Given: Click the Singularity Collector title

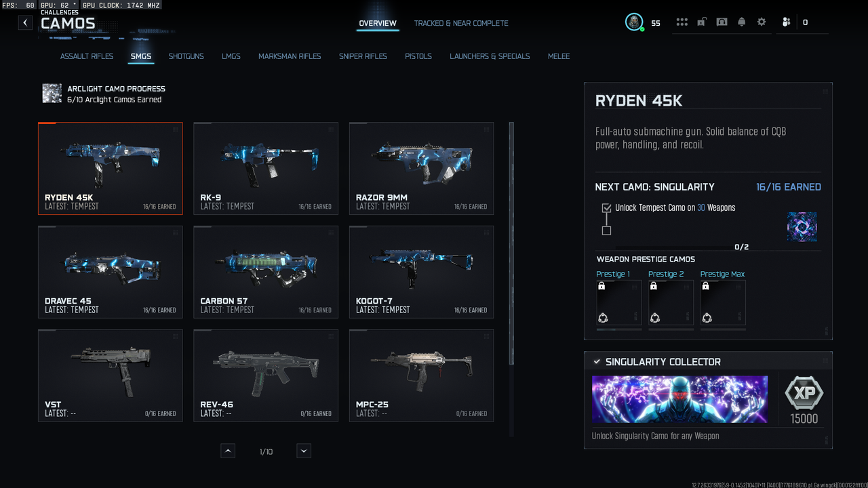Looking at the screenshot, I should pos(663,362).
